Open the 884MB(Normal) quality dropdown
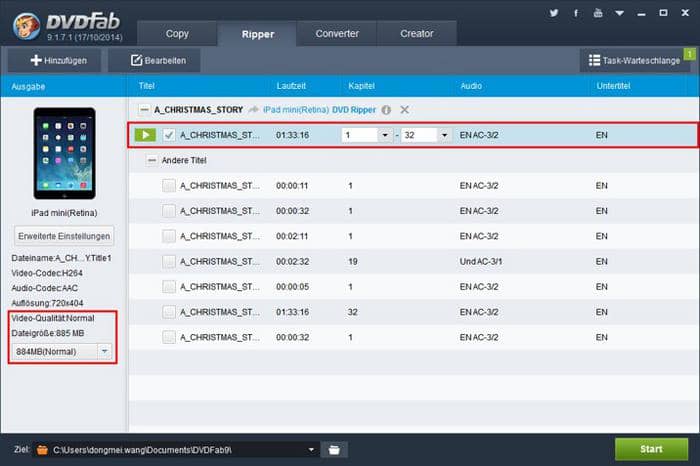700x466 pixels. coord(104,351)
